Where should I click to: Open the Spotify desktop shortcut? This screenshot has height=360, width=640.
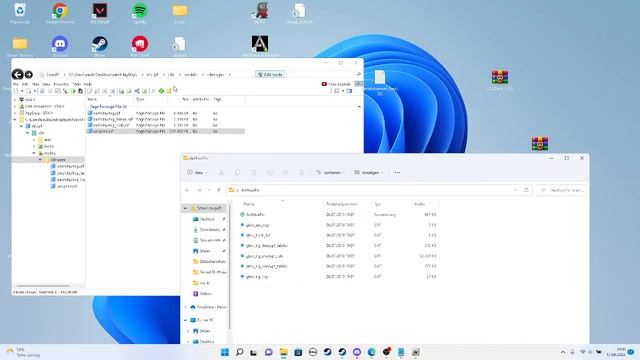140,13
